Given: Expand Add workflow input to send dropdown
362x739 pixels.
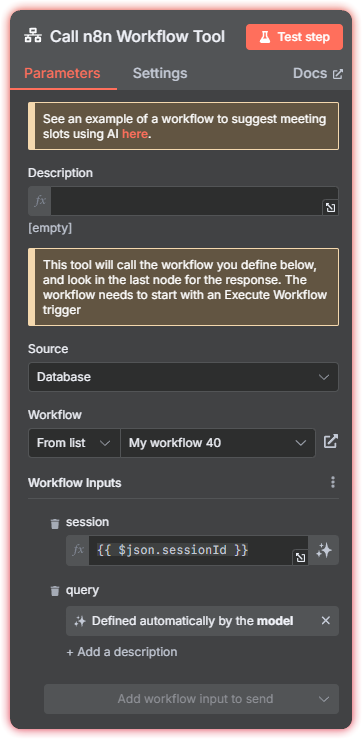Looking at the screenshot, I should point(191,699).
